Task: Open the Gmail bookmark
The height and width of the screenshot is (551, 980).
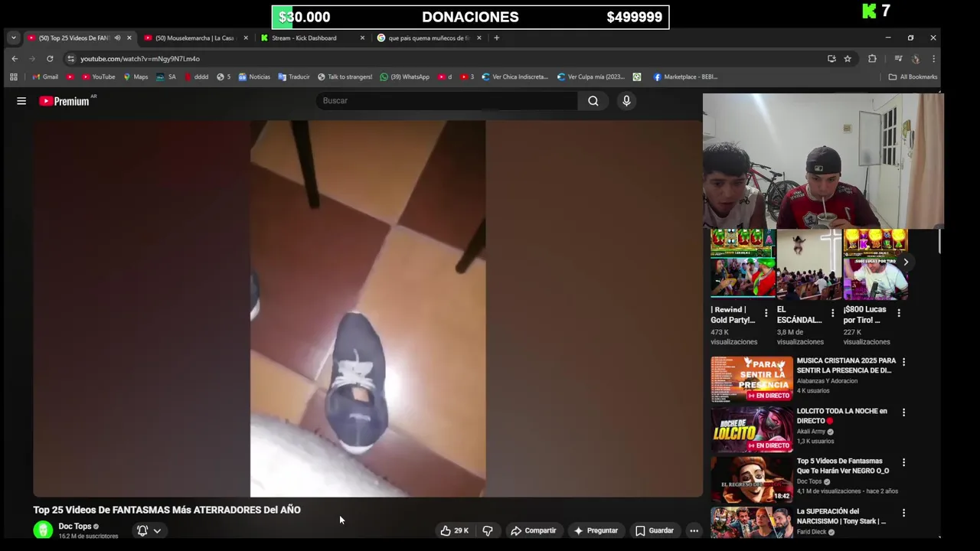Action: [x=45, y=77]
